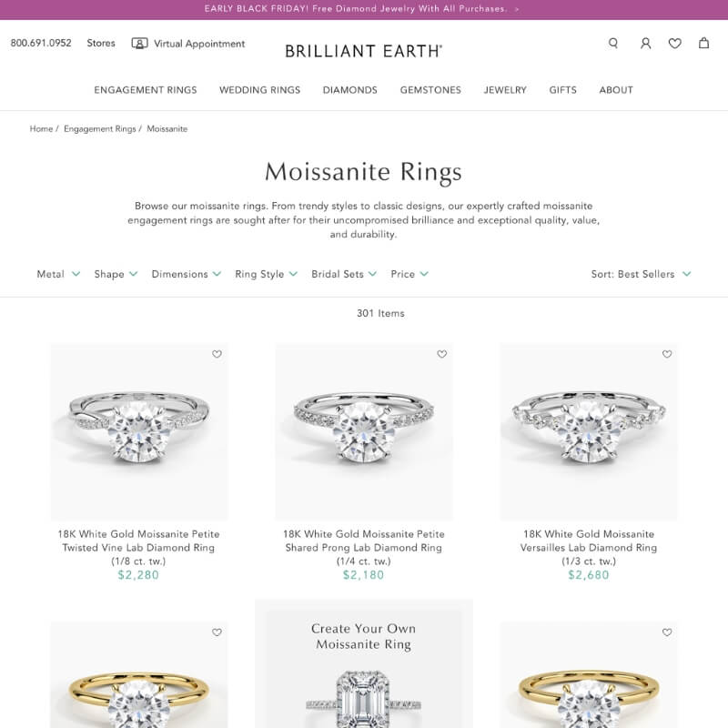
Task: Go Home via the breadcrumb link
Action: coord(41,128)
